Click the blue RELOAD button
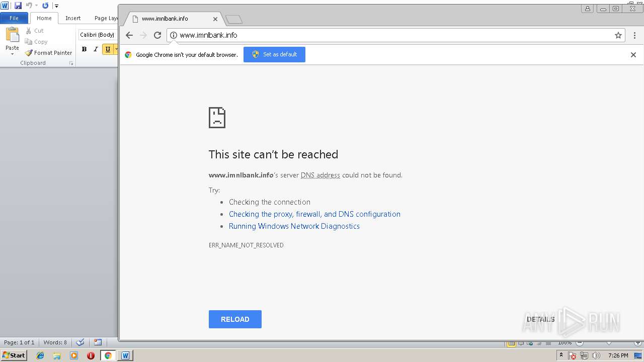 click(235, 319)
